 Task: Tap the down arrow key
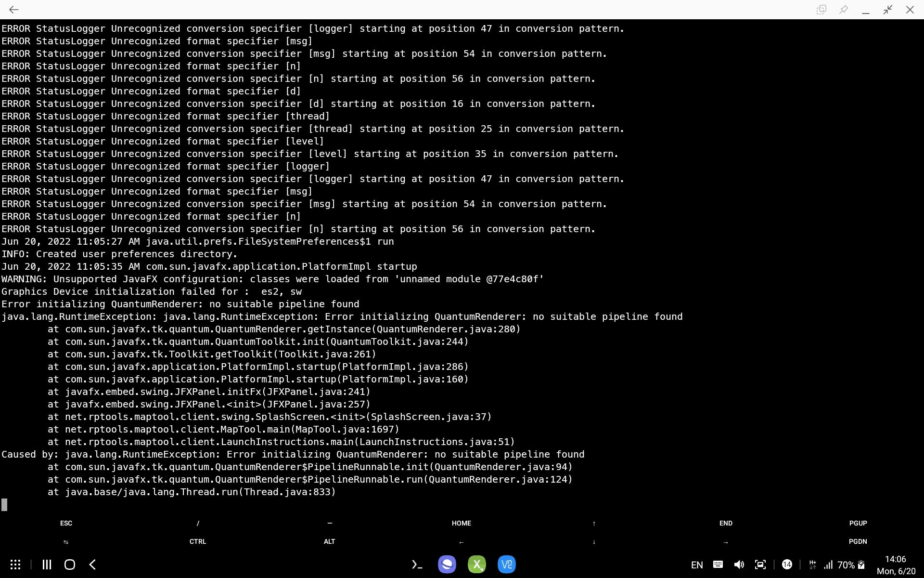(594, 542)
